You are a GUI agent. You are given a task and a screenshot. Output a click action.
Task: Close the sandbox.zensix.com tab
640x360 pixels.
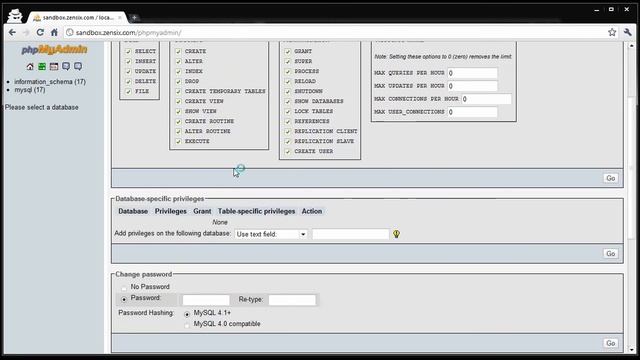tap(120, 18)
